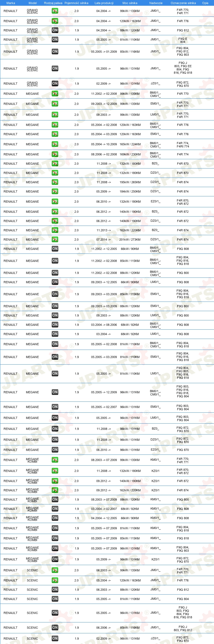This screenshot has width=214, height=644.
Task: Click ON icon in 05.2005 -> 02.2007 row
Action: (55, 407)
